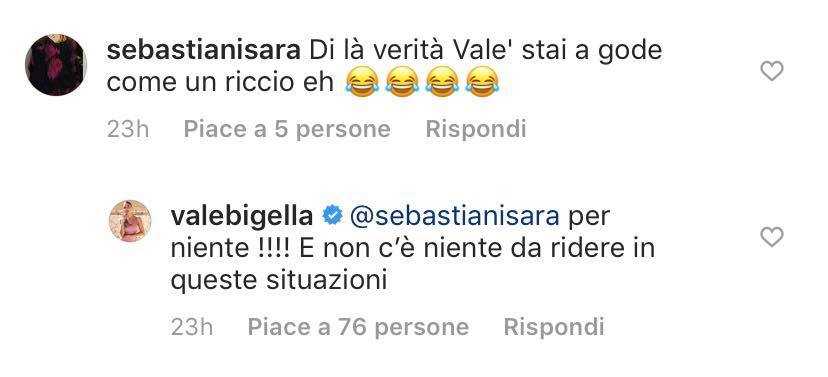
Task: Click the 23h timestamp under sebastianisara's comment
Action: pos(128,129)
